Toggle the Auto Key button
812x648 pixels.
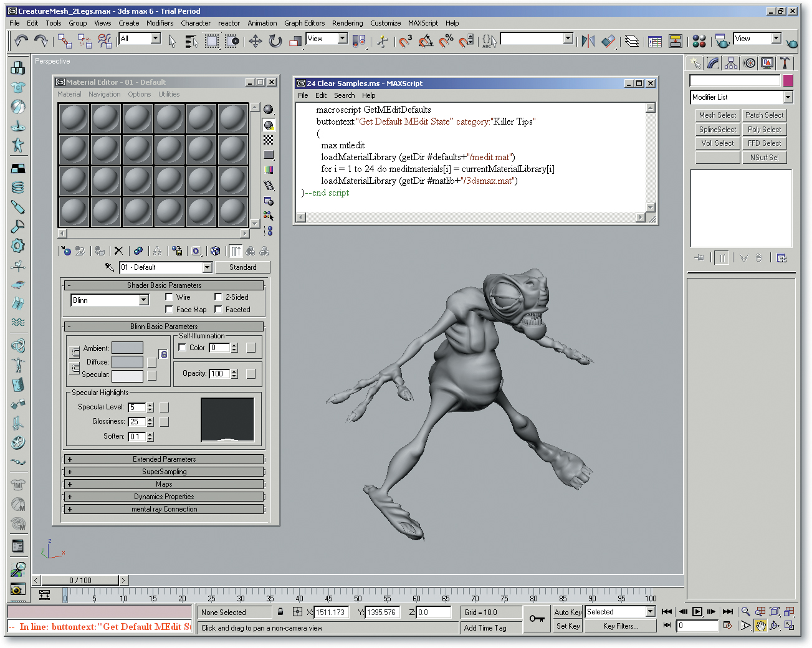coord(568,612)
